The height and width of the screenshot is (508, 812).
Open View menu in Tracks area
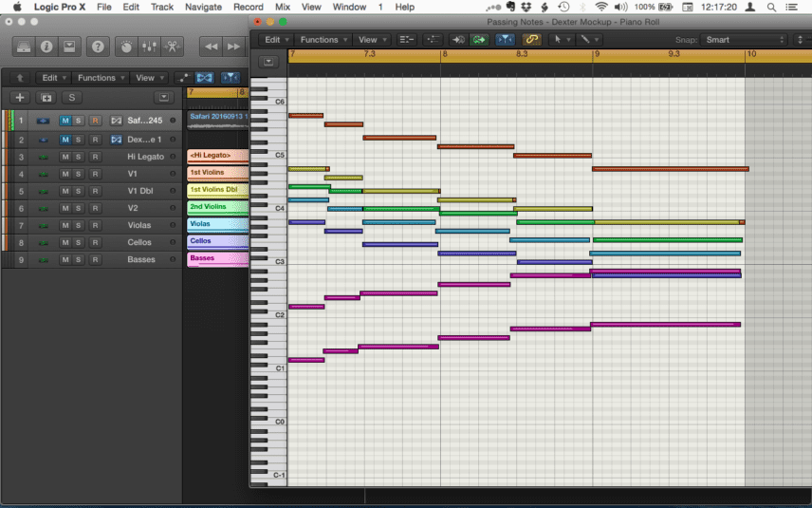[149, 78]
